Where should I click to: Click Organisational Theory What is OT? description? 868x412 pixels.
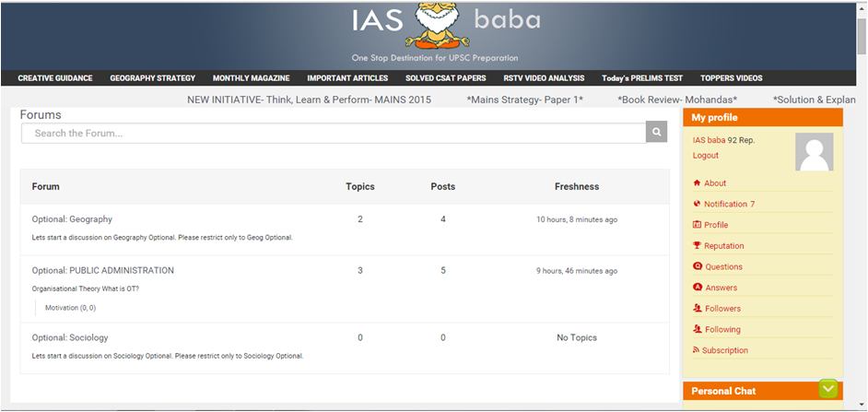coord(86,289)
